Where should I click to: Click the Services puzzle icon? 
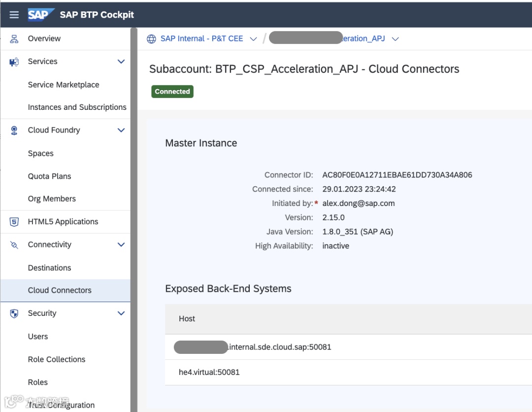click(14, 62)
